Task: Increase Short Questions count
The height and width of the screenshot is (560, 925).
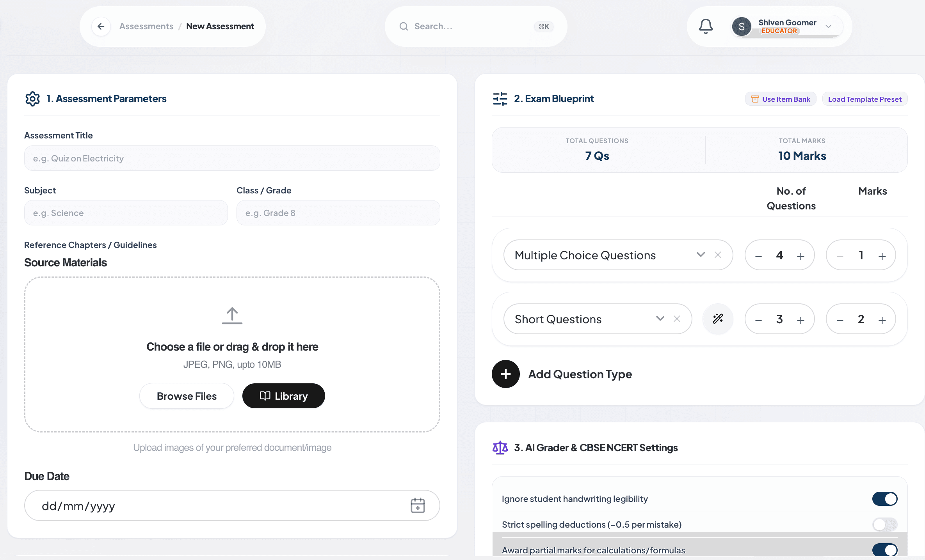Action: 800,320
